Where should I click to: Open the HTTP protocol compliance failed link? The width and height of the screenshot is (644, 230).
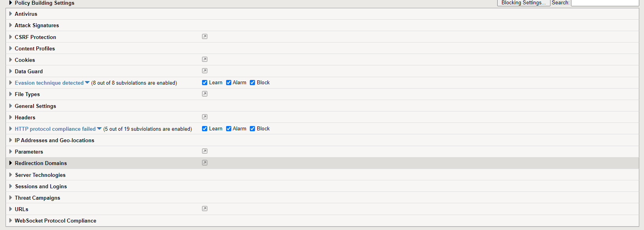pyautogui.click(x=55, y=129)
